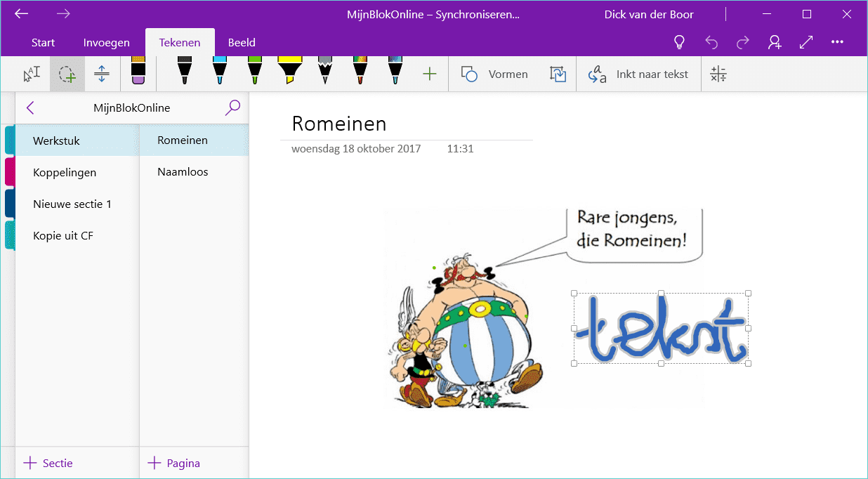Viewport: 868px width, 479px height.
Task: Switch to the Start tab
Action: (43, 43)
